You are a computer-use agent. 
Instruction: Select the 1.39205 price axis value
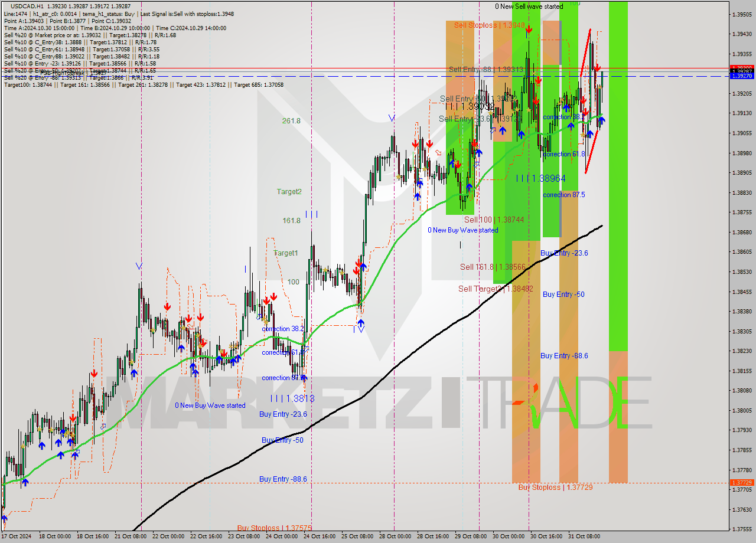741,93
